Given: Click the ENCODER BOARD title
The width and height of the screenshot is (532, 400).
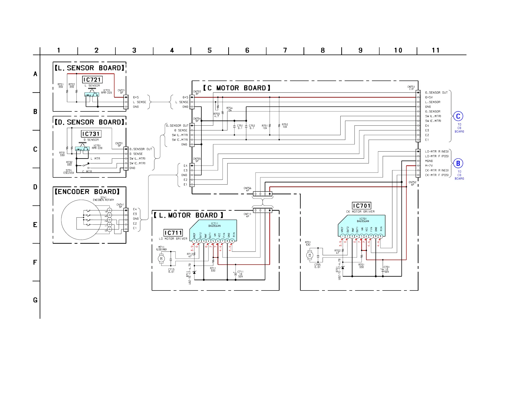Looking at the screenshot, I should coord(87,192).
